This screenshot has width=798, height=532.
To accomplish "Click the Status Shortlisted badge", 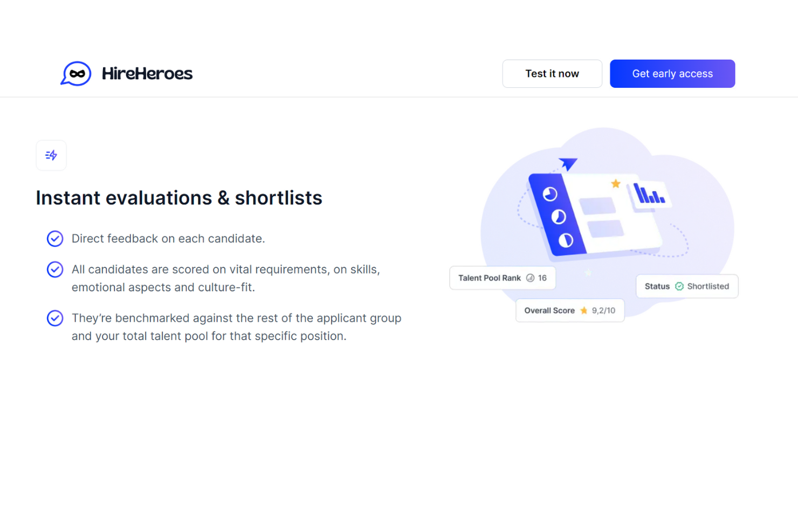I will tap(686, 286).
